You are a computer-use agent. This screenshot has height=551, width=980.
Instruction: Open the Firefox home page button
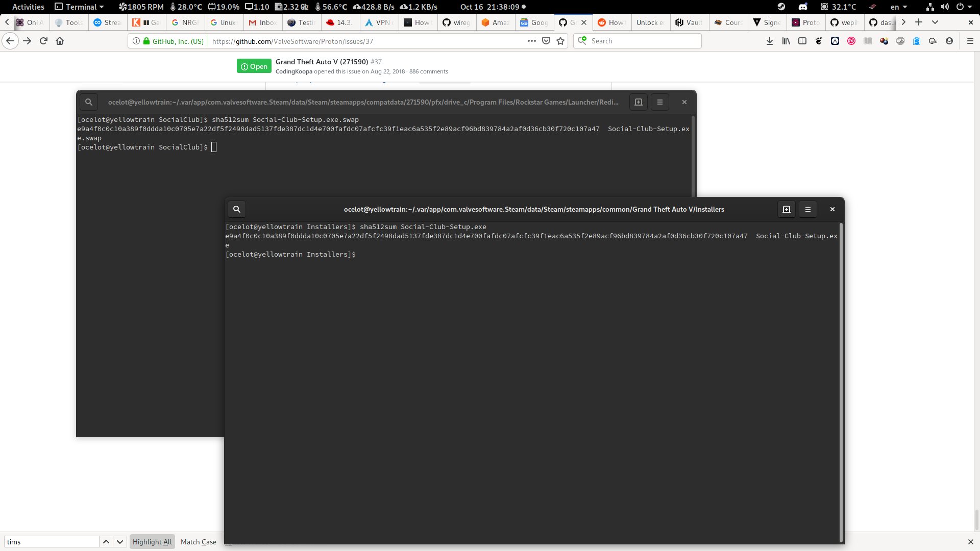[x=60, y=41]
